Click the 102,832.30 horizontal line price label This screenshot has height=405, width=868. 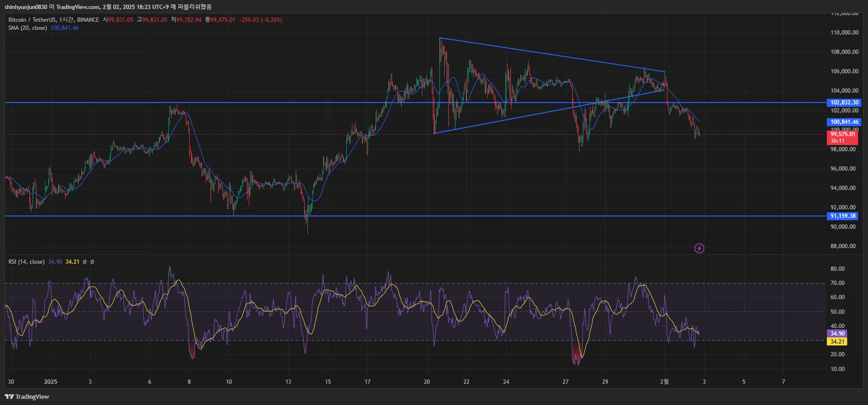pos(844,103)
